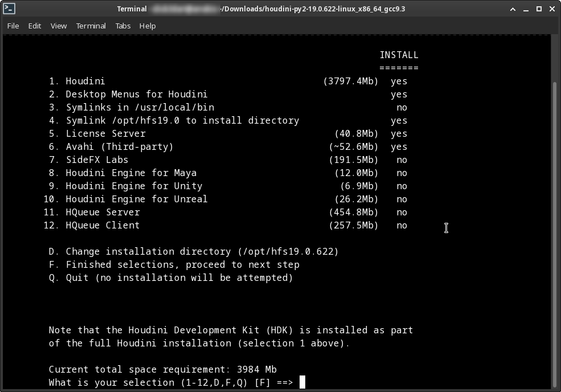Image resolution: width=561 pixels, height=392 pixels.
Task: Click the '(40.8Mb)' size value
Action: click(357, 133)
